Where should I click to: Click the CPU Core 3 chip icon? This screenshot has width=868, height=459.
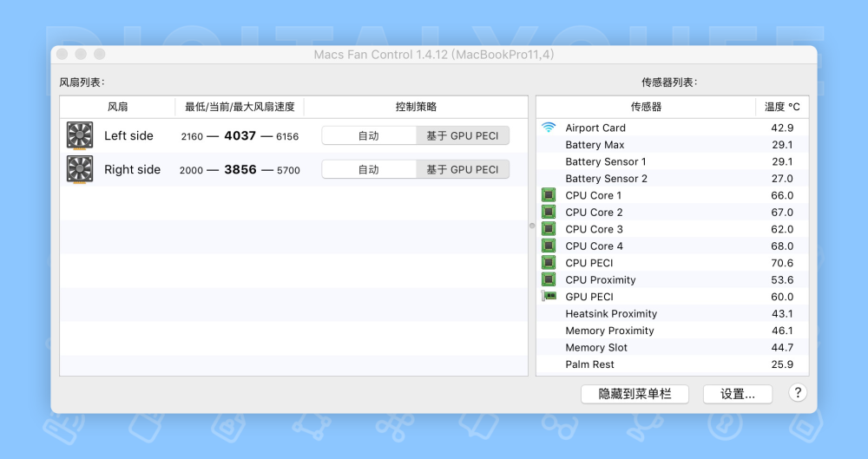point(548,229)
